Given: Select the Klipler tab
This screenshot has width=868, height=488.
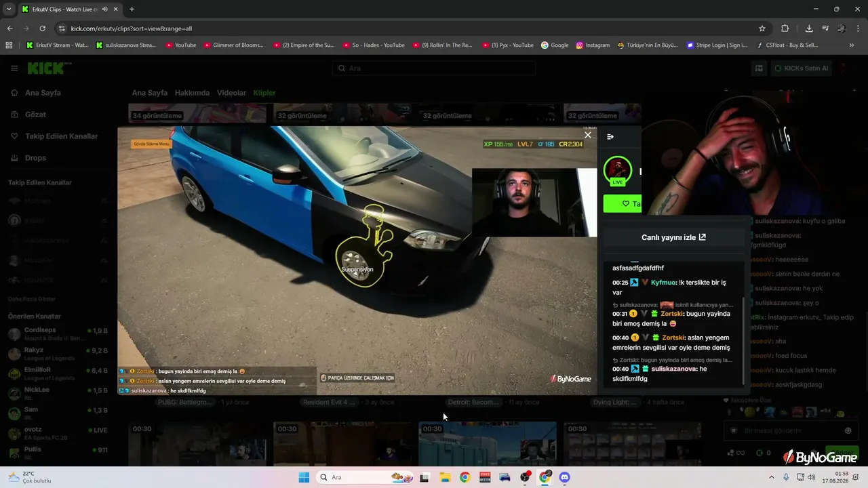Looking at the screenshot, I should tap(264, 93).
